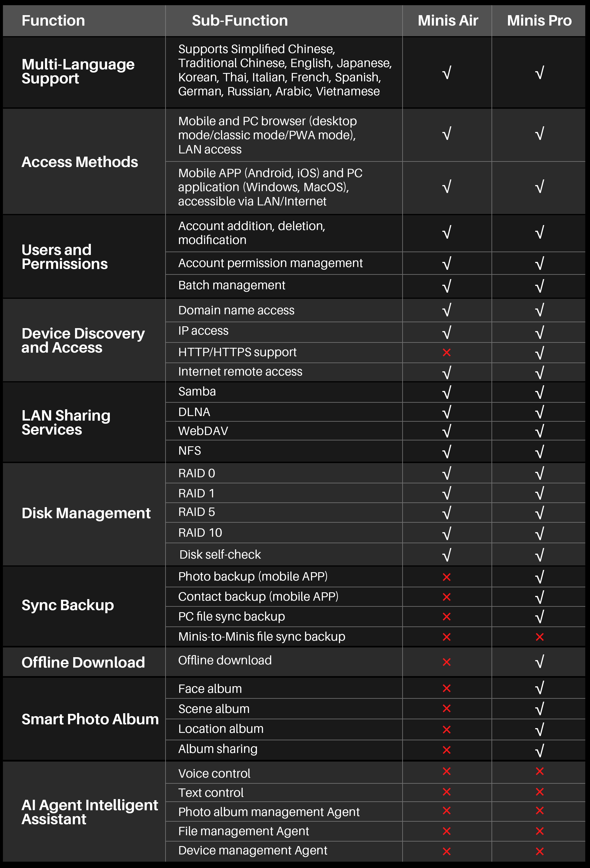This screenshot has height=868, width=590.
Task: Click the Smart Photo Album category label
Action: [90, 719]
